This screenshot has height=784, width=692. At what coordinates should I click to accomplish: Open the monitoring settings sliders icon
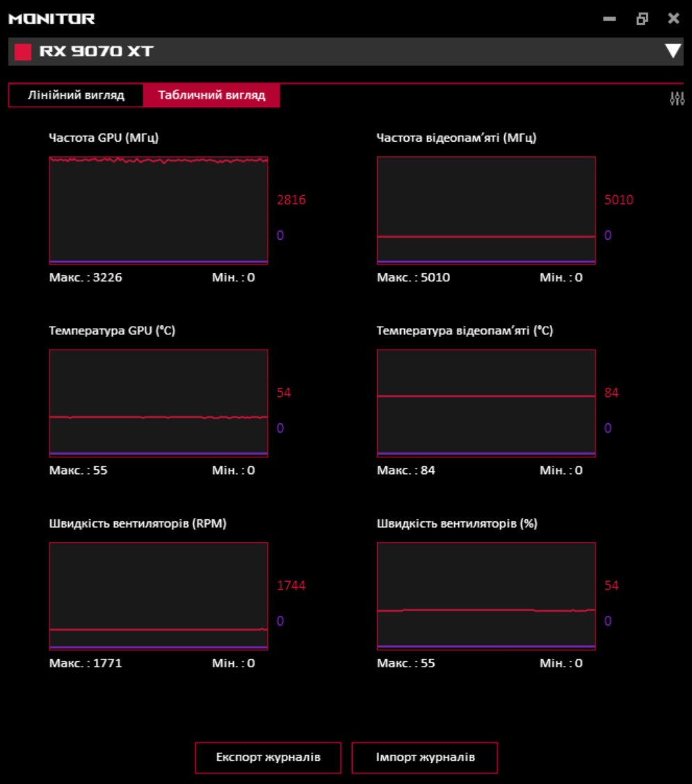677,99
